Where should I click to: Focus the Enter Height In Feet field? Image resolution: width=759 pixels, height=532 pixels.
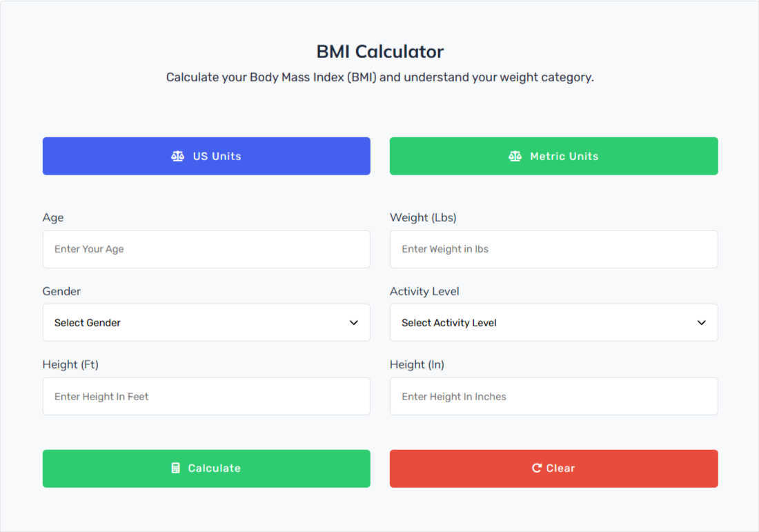tap(206, 397)
